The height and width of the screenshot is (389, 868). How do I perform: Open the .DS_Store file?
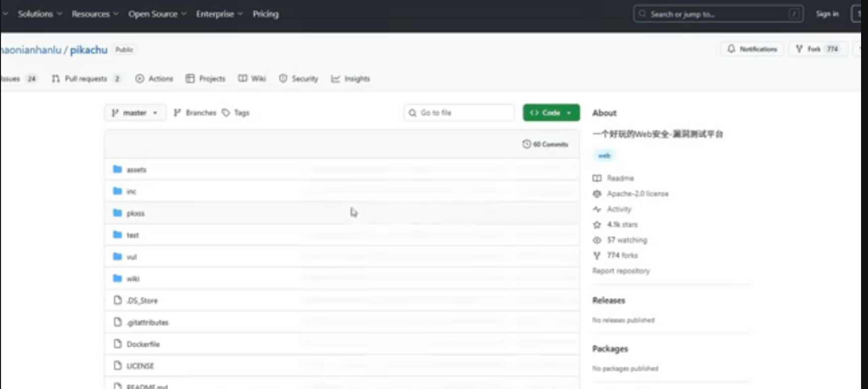(x=142, y=301)
